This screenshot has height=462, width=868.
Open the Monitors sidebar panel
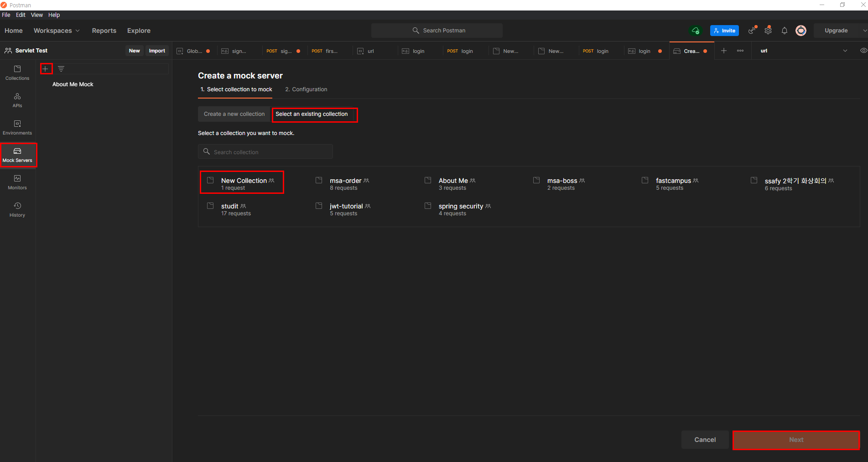pos(17,182)
